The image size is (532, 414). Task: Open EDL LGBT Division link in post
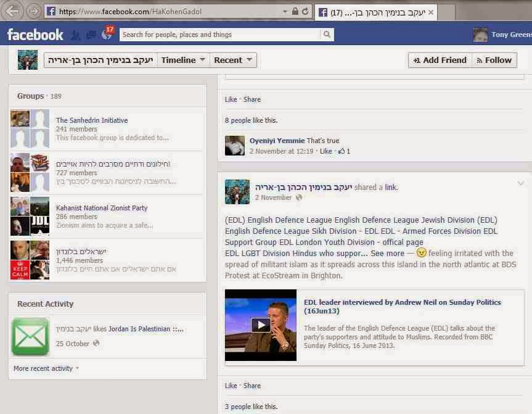258,254
